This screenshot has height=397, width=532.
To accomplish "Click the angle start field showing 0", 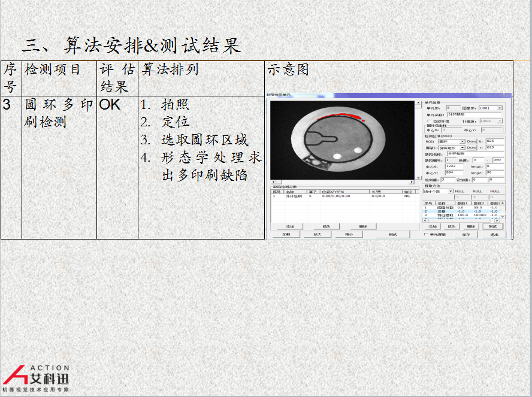I will pos(477,160).
